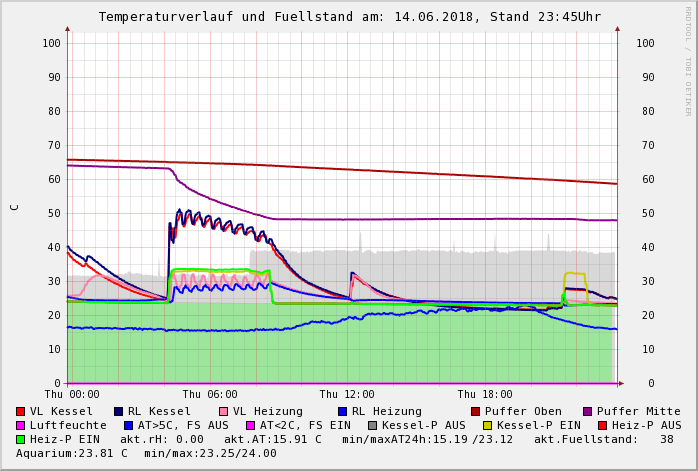Select the Thu 18:00 time axis label

click(485, 395)
